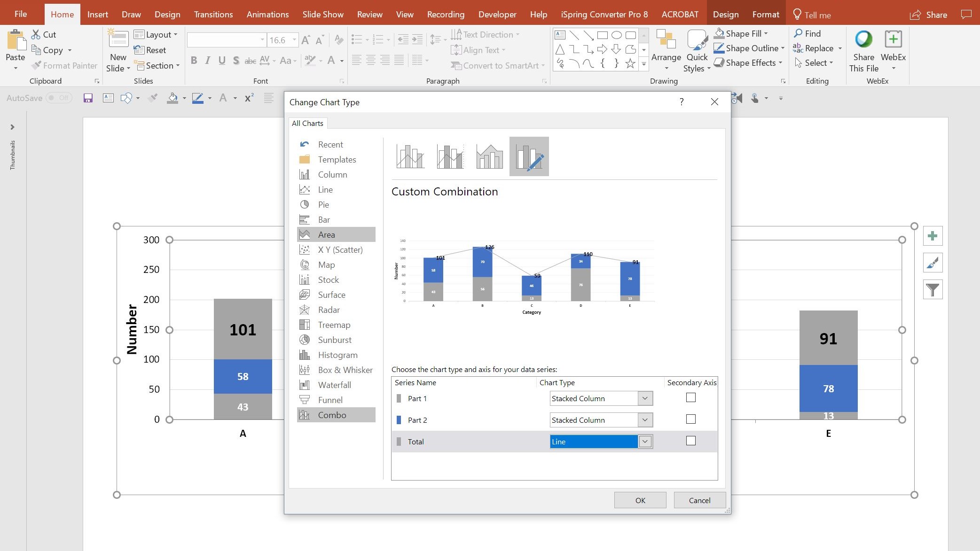This screenshot has width=980, height=551.
Task: Select the Area chart category
Action: [327, 234]
